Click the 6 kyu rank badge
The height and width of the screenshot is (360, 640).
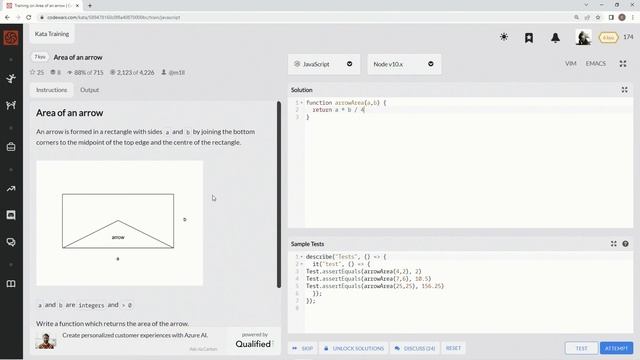pyautogui.click(x=608, y=38)
